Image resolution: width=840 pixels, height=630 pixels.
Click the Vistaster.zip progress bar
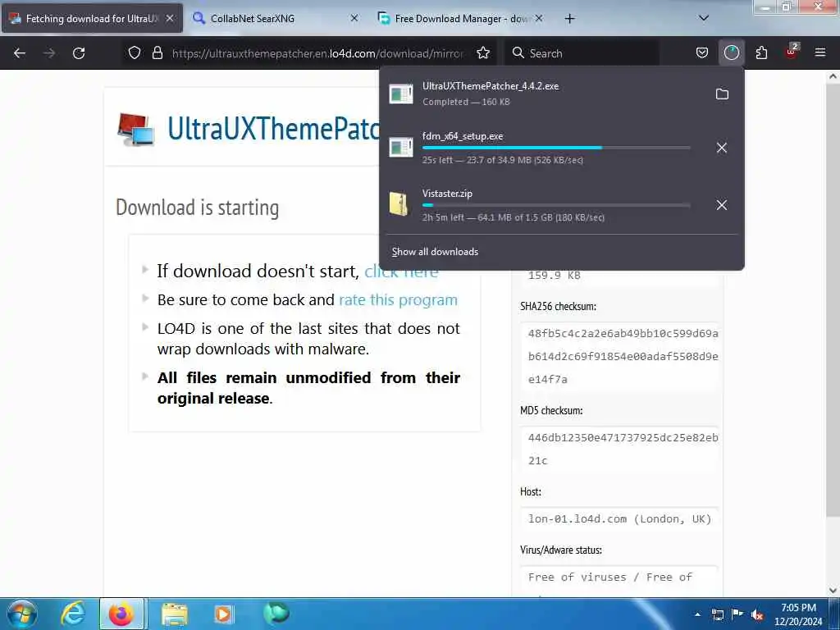tap(556, 204)
